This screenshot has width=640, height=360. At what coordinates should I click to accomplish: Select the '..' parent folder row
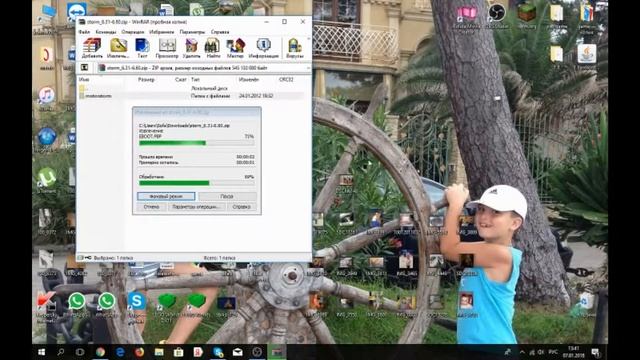pos(191,88)
